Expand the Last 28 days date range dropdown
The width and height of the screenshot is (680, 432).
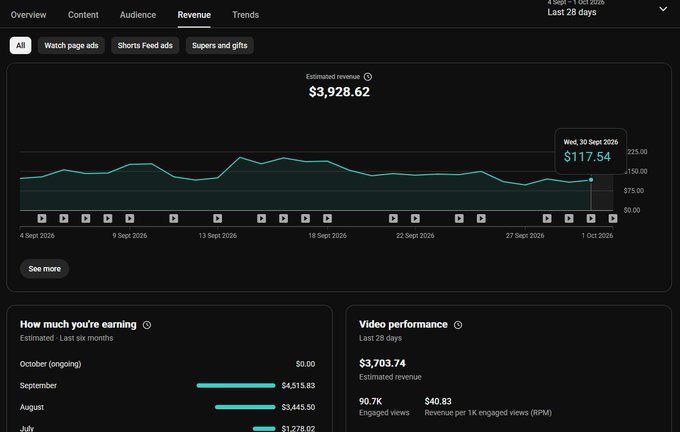(x=607, y=9)
